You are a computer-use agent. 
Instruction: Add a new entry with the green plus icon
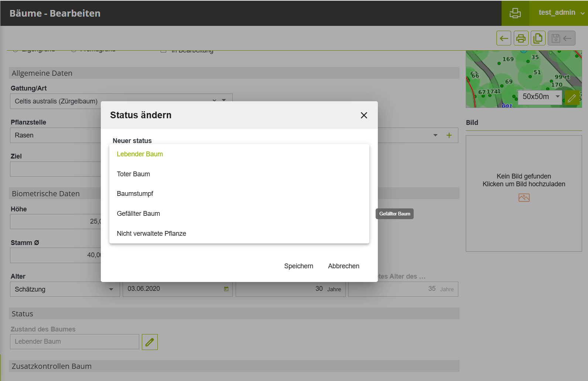click(x=449, y=135)
